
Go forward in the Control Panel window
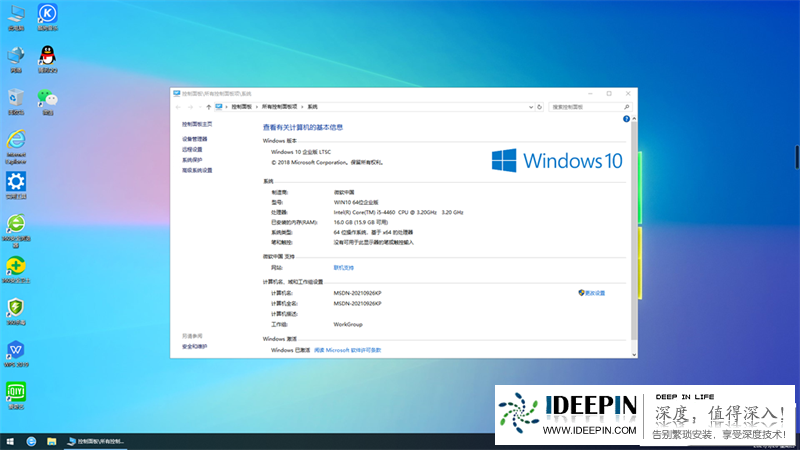(190, 107)
